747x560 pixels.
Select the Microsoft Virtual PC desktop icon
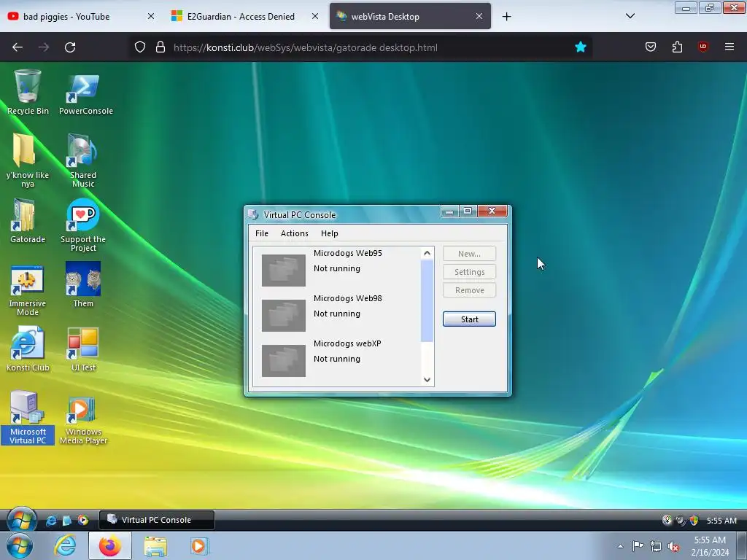click(28, 418)
